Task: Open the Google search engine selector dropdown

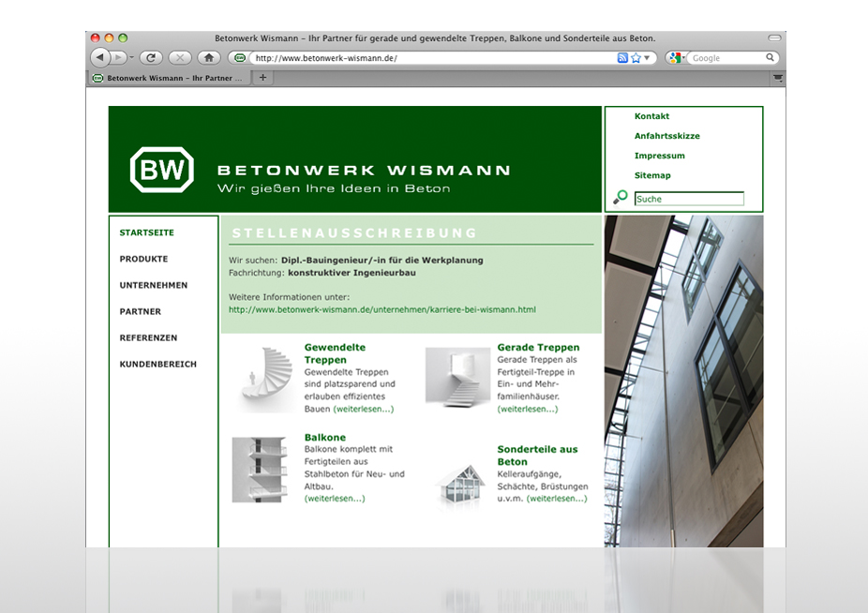Action: point(678,58)
